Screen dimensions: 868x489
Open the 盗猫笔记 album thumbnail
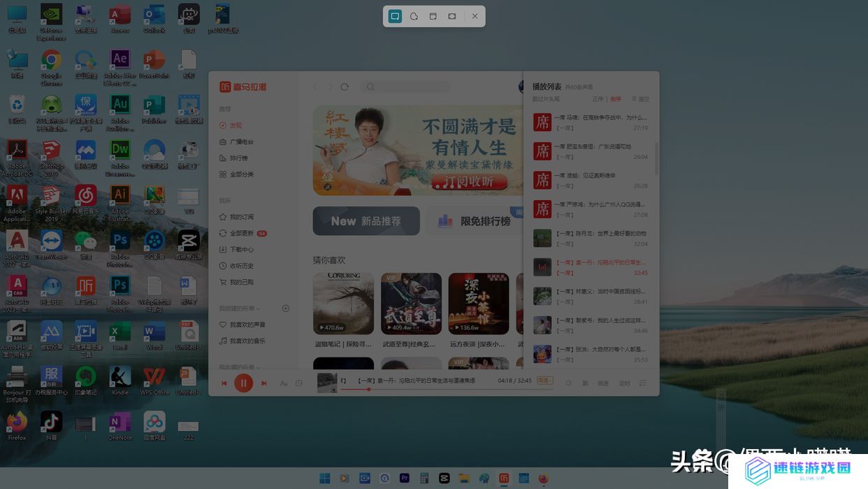(x=343, y=304)
